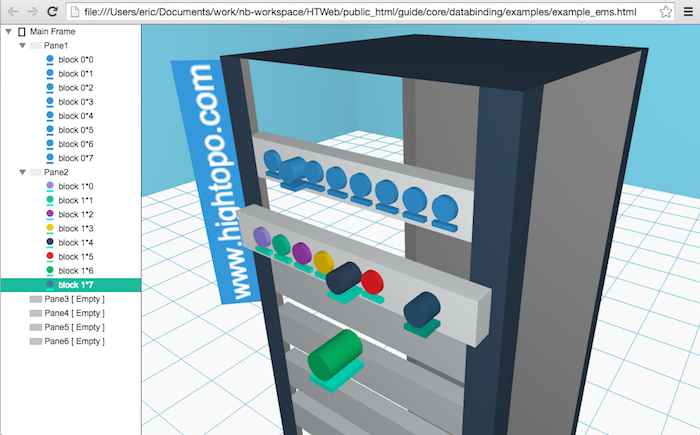Select Pane4 [ Empty ] in the tree
The width and height of the screenshot is (700, 435).
tap(74, 313)
